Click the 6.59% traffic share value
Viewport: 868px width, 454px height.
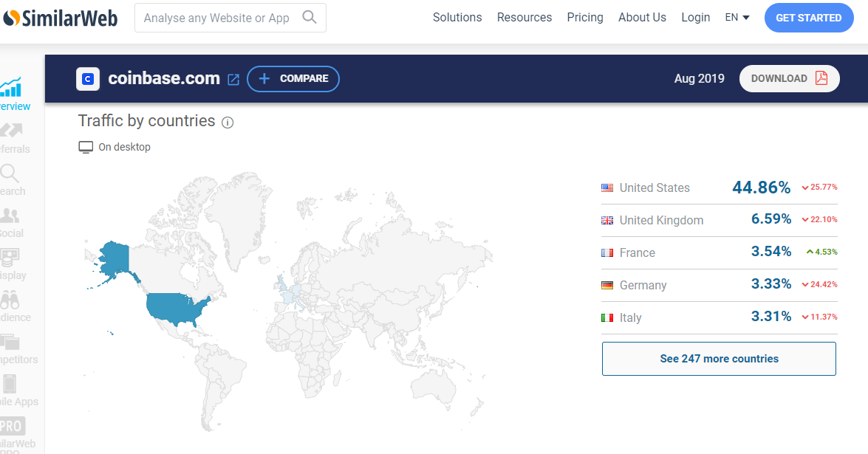tap(771, 219)
